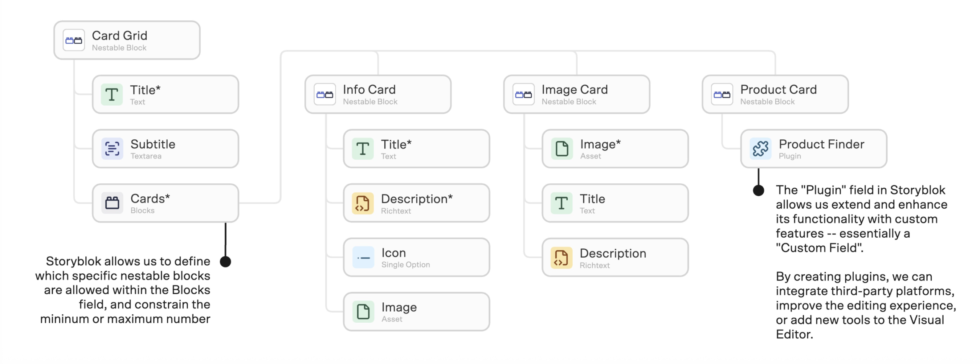Select the Cards* blocks icon
Image resolution: width=980 pixels, height=364 pixels.
click(x=112, y=203)
